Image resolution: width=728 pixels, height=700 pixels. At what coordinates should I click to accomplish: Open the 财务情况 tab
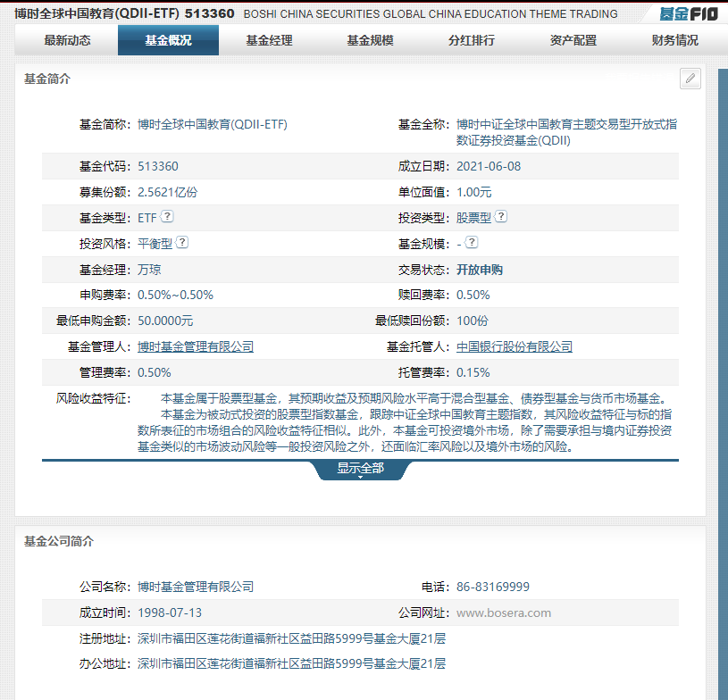click(x=675, y=40)
